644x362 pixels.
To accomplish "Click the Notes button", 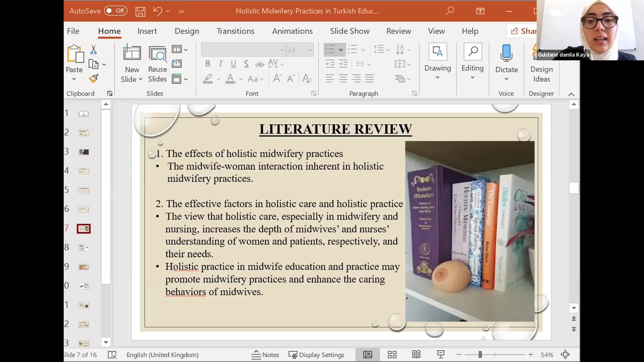I will point(265,355).
